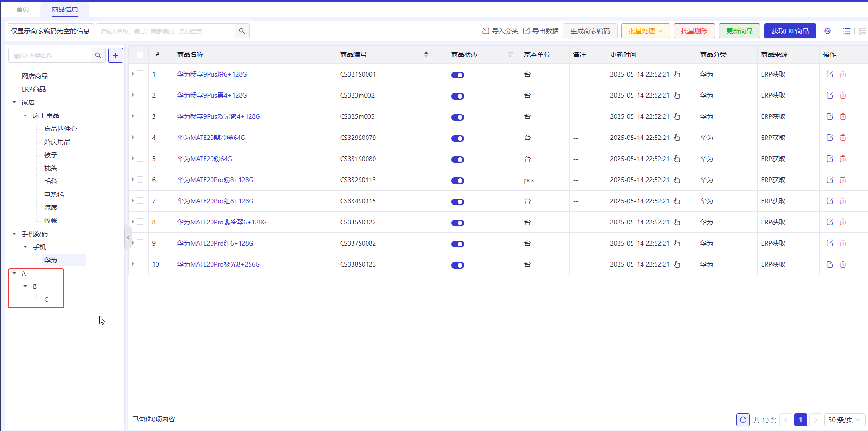
Task: Toggle status switch for 华为畅享9Pus粉6+128G
Action: pyautogui.click(x=458, y=75)
